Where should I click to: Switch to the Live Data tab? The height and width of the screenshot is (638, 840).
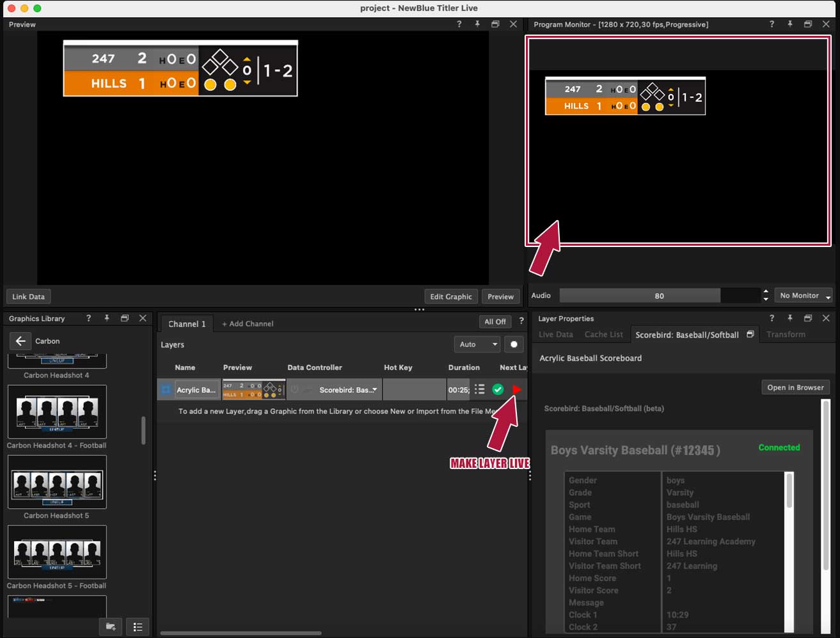[x=556, y=335]
